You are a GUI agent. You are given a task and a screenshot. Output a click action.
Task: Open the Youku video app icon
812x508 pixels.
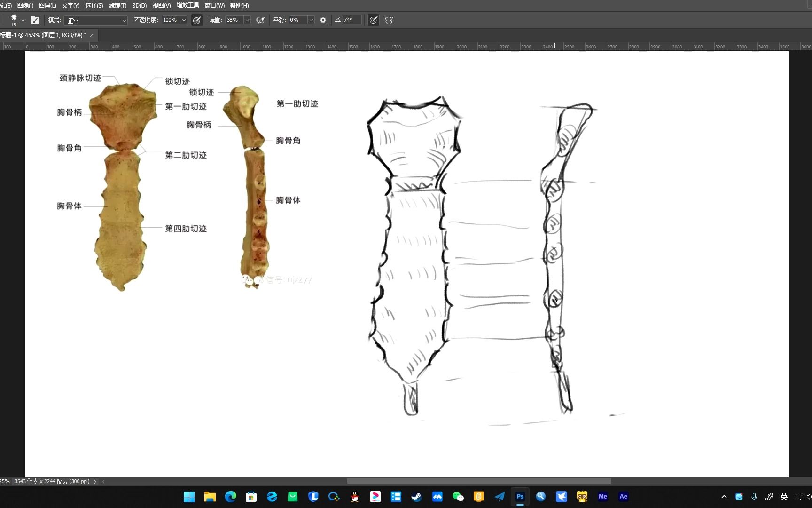(x=375, y=497)
